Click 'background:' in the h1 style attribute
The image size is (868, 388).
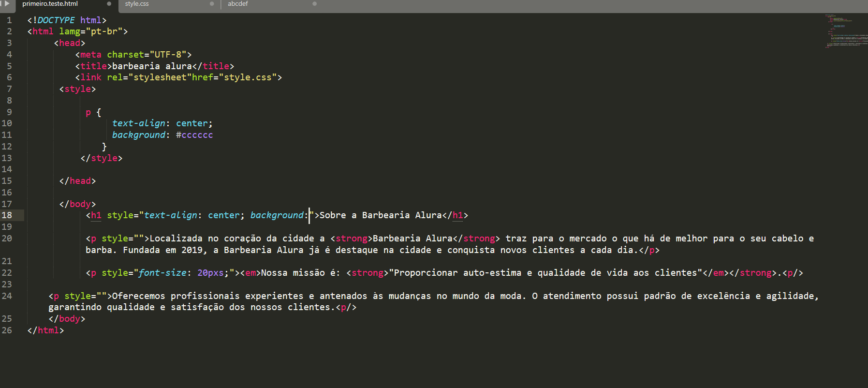(280, 215)
